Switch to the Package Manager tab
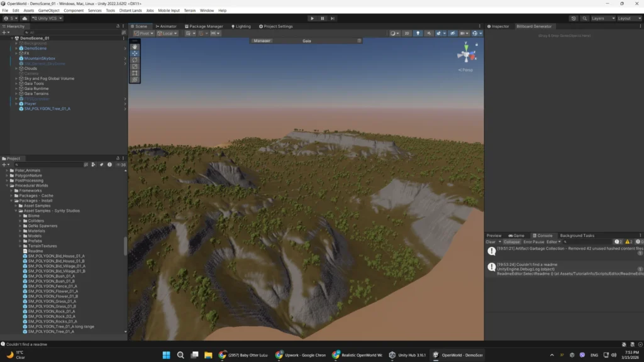This screenshot has height=362, width=644. click(204, 26)
